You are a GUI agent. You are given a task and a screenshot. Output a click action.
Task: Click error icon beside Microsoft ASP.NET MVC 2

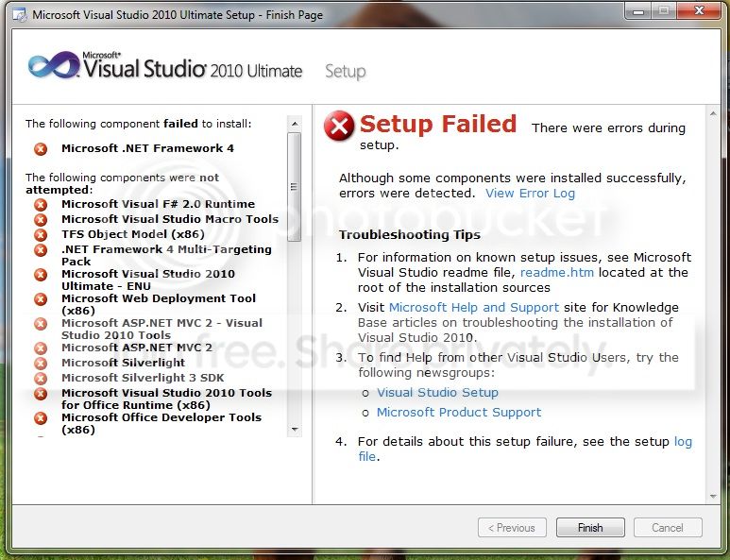point(41,348)
